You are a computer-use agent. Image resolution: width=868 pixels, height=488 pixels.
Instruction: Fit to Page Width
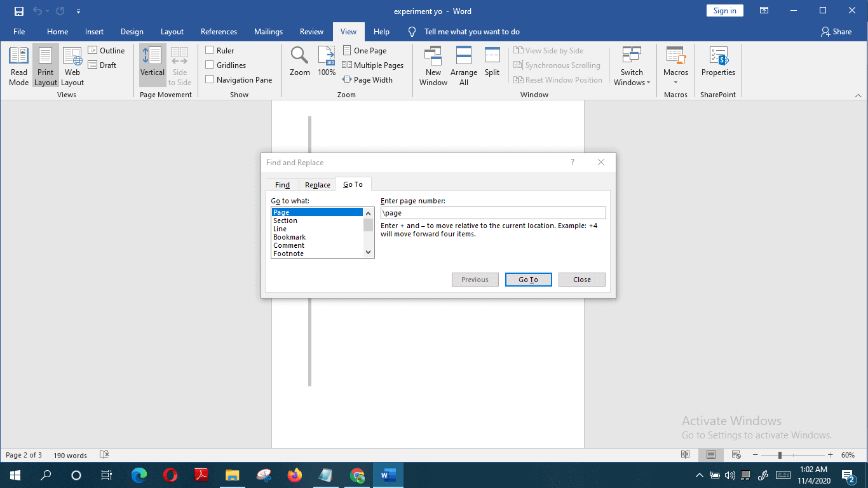click(x=367, y=79)
